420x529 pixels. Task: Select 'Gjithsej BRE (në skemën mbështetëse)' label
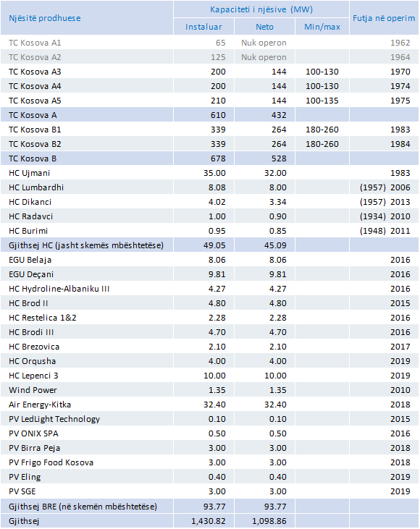point(83,507)
